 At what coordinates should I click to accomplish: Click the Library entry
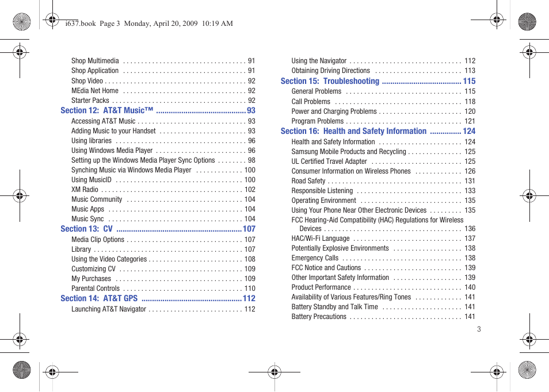pos(163,249)
